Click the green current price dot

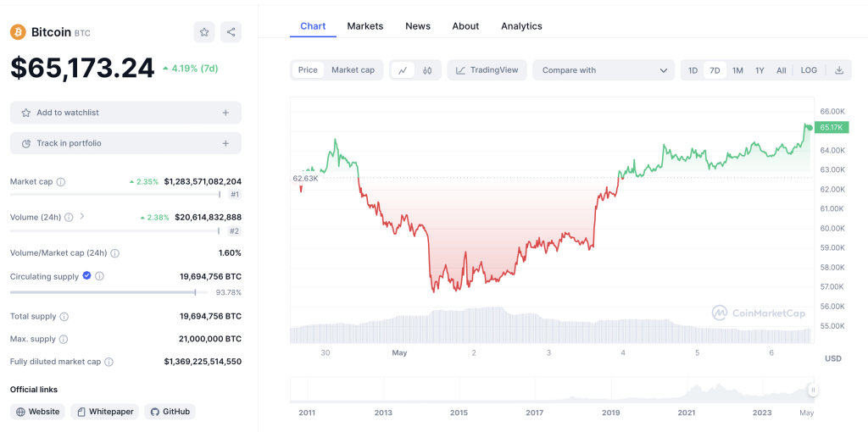tap(810, 128)
